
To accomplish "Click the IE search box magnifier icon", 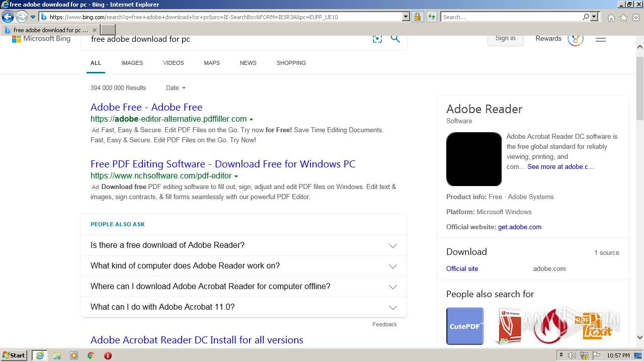I will [586, 17].
